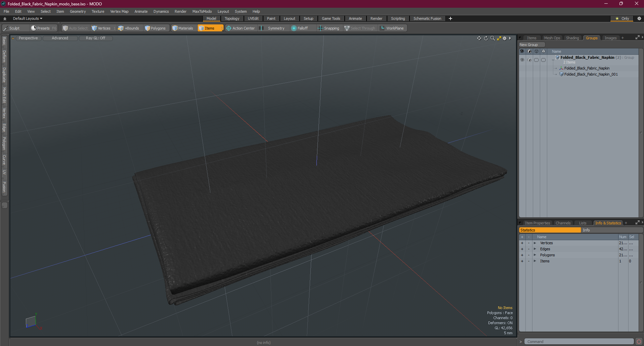Open the Deform vertical toolbox tab
This screenshot has width=644, height=346.
point(4,56)
